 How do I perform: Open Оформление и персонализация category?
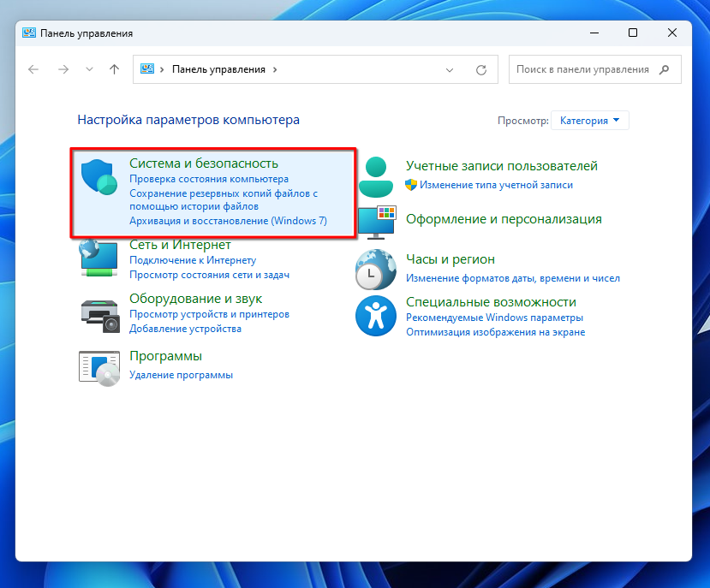click(504, 219)
